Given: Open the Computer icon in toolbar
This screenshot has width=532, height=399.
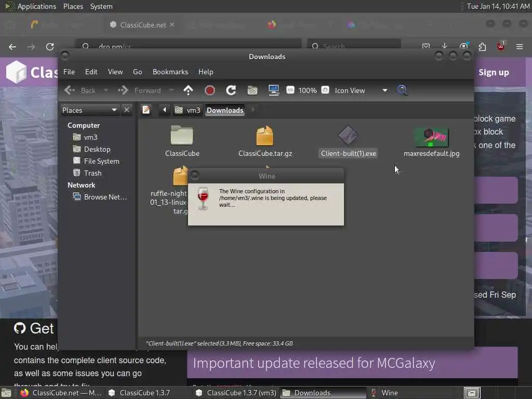Looking at the screenshot, I should 273,90.
